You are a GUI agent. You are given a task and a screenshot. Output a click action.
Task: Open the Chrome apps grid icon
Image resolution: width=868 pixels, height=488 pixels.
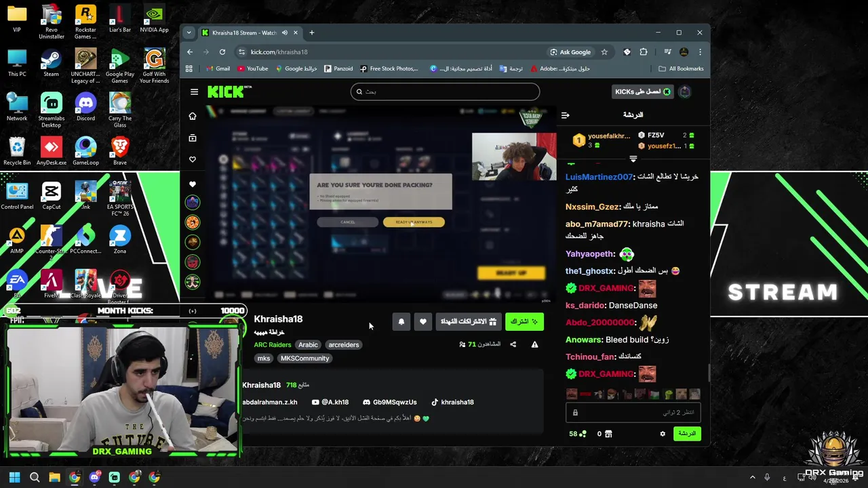coord(189,68)
